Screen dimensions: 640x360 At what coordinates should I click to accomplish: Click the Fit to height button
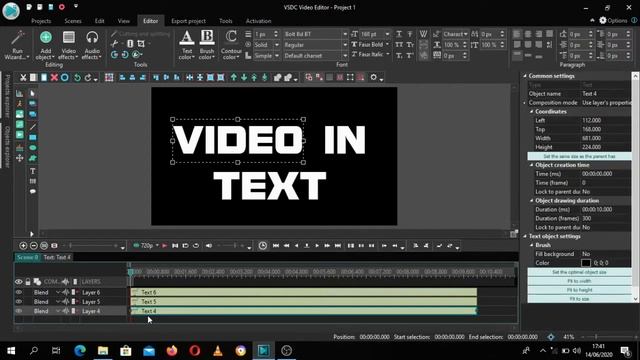579,290
